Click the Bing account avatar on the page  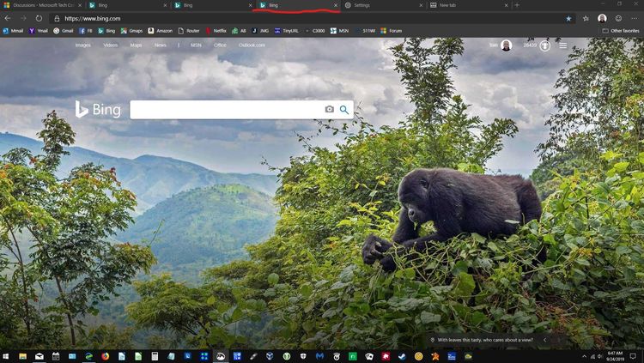[x=506, y=45]
